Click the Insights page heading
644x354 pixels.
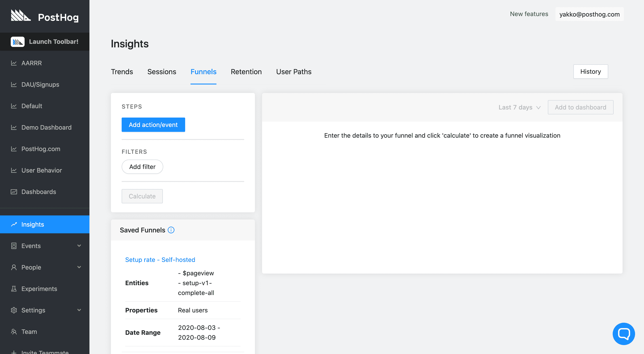click(130, 44)
